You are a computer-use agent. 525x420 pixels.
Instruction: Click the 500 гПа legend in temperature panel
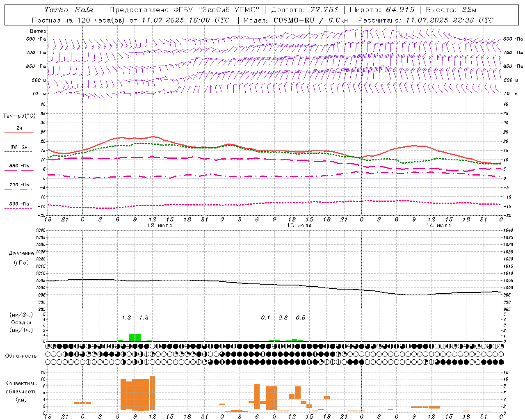[19, 204]
